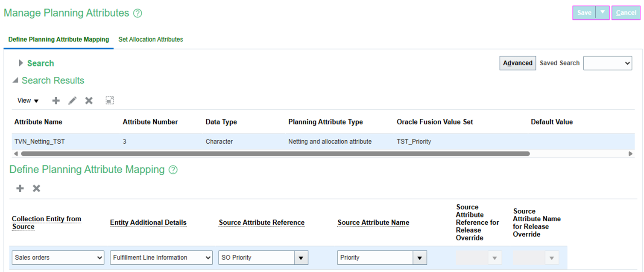Collapse the Search Results section
644x272 pixels.
coord(15,81)
